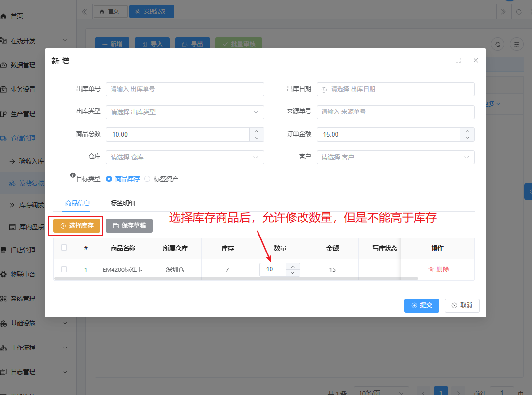Click the 选择库存 button
The width and height of the screenshot is (532, 395).
(x=77, y=226)
